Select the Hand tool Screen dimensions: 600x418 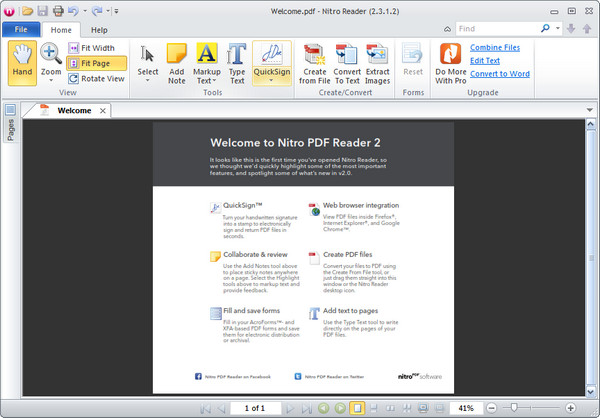[x=22, y=63]
